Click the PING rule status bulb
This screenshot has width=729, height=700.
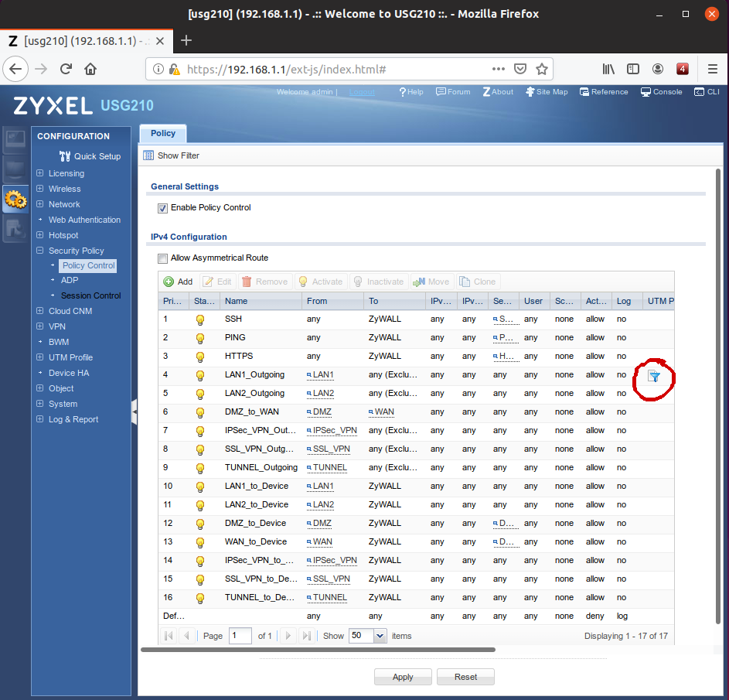pyautogui.click(x=200, y=338)
